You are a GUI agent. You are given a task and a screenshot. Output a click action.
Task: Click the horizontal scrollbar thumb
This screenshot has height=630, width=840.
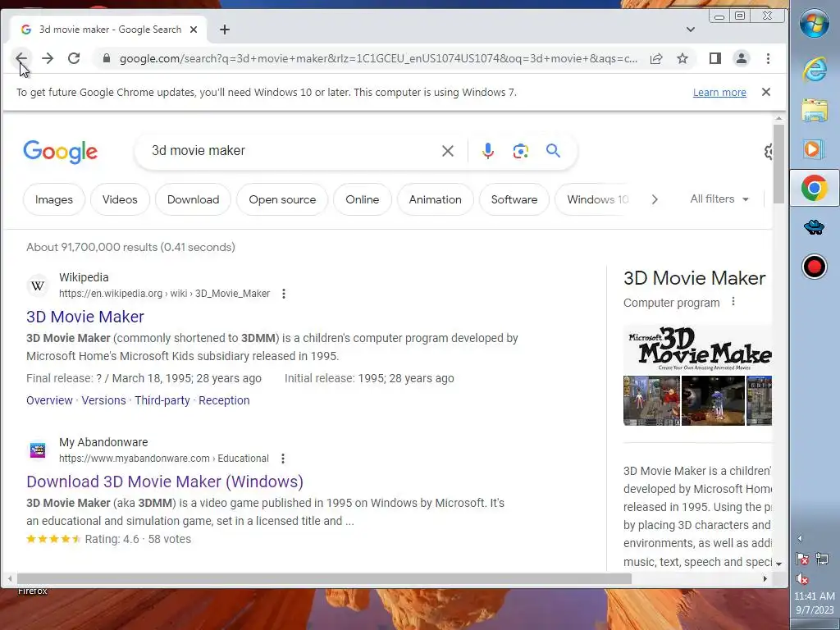(324, 578)
